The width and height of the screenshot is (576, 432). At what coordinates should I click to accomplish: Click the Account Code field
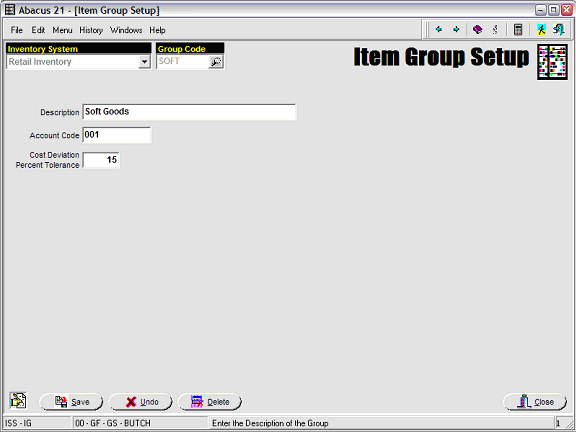(116, 135)
